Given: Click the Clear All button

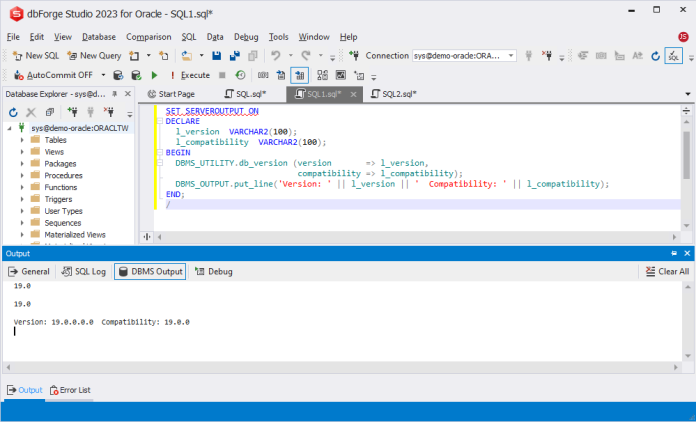Looking at the screenshot, I should point(667,272).
